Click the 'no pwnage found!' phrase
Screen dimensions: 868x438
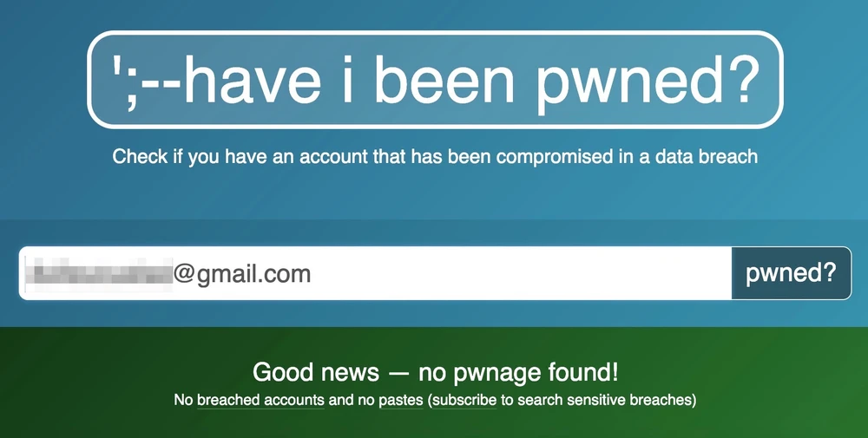point(518,371)
